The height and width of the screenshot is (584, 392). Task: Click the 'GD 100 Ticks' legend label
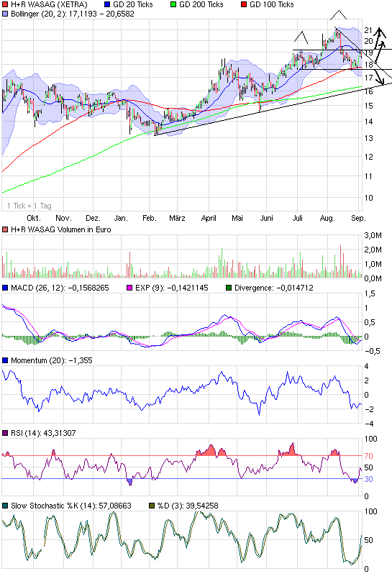point(272,5)
